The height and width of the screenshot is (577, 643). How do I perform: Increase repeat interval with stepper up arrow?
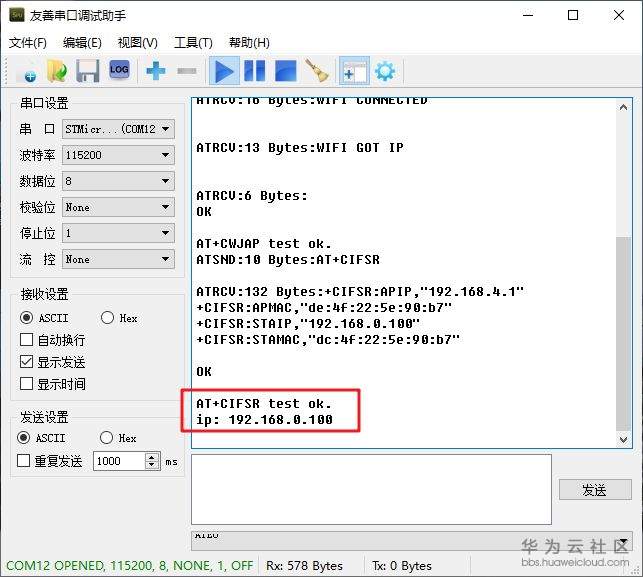pyautogui.click(x=152, y=456)
